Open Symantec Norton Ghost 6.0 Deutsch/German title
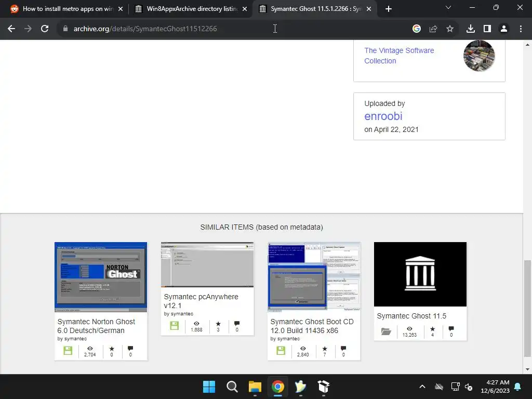The width and height of the screenshot is (532, 399). 96,326
